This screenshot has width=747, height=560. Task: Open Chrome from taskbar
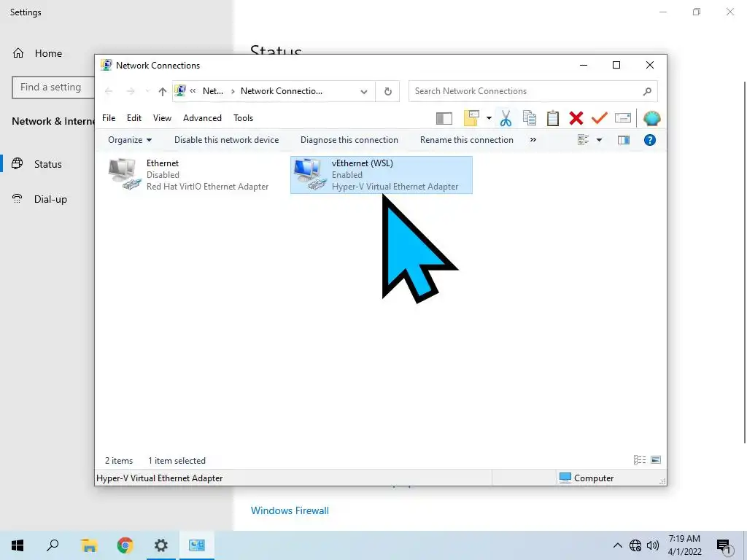point(125,545)
